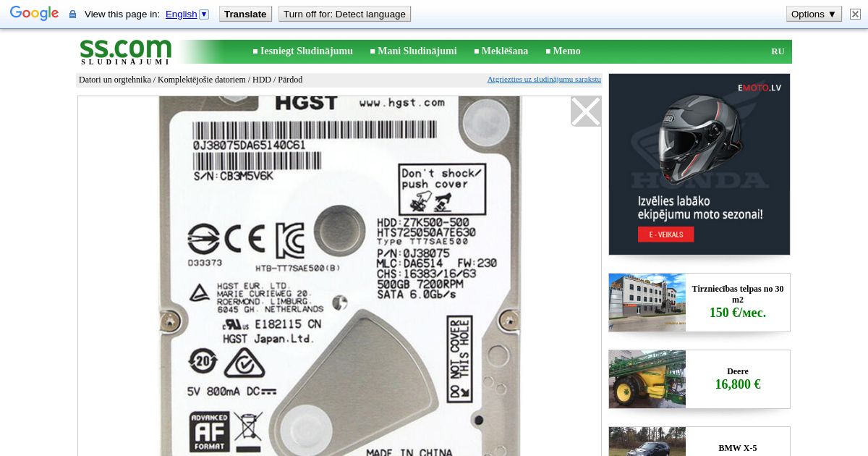Open the Tirzniecības telpas building thumbnail
Screen dimensions: 868x456
(647, 303)
